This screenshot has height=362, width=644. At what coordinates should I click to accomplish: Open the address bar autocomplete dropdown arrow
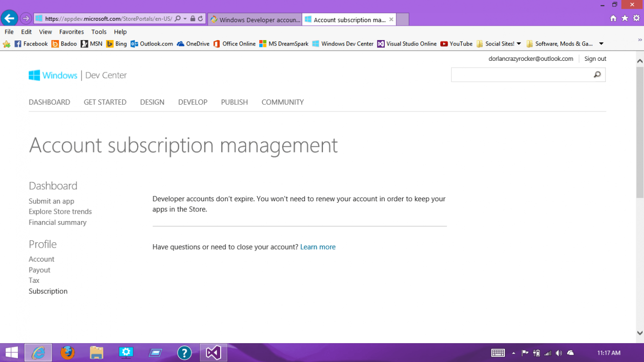(x=185, y=19)
